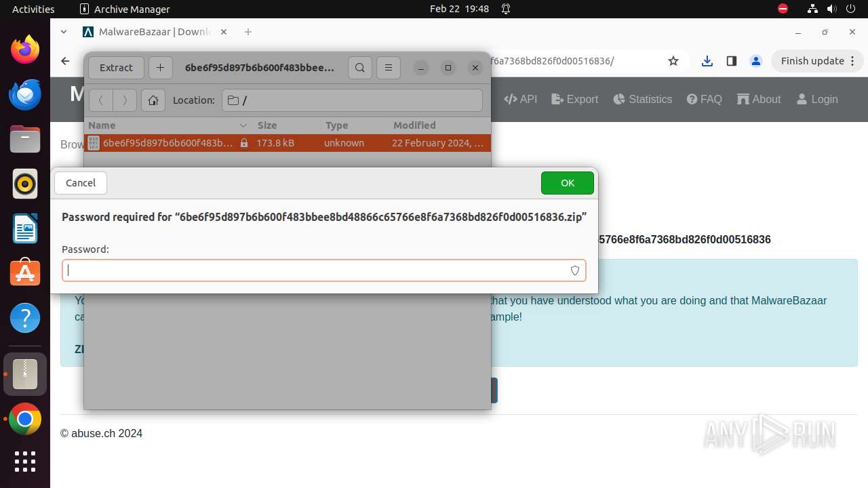Click the notification bell icon
The height and width of the screenshot is (488, 868).
pos(506,9)
